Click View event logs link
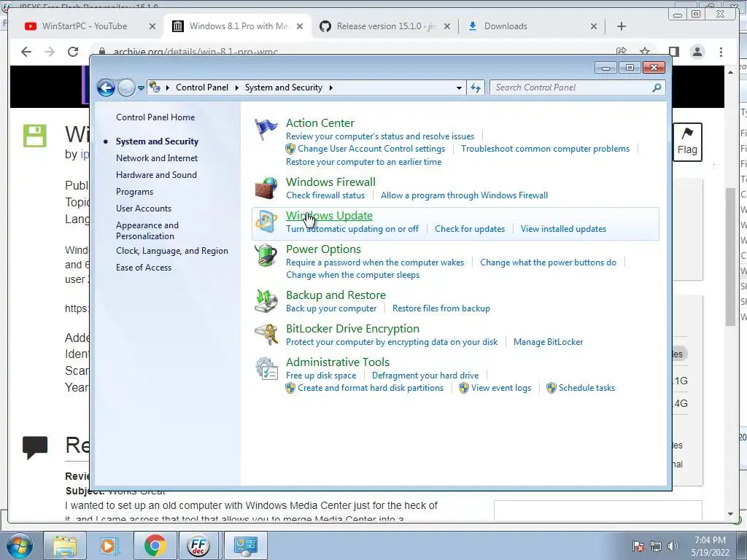747x560 pixels. click(x=500, y=388)
